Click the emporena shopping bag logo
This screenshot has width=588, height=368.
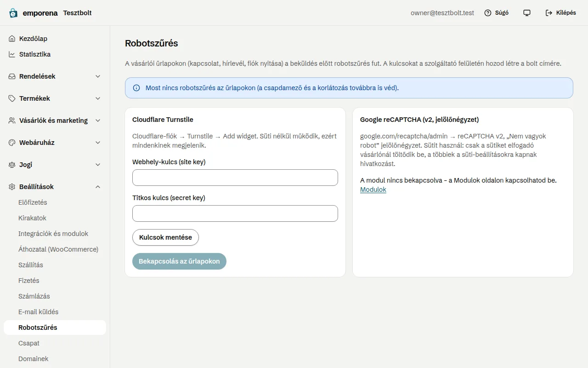click(13, 13)
